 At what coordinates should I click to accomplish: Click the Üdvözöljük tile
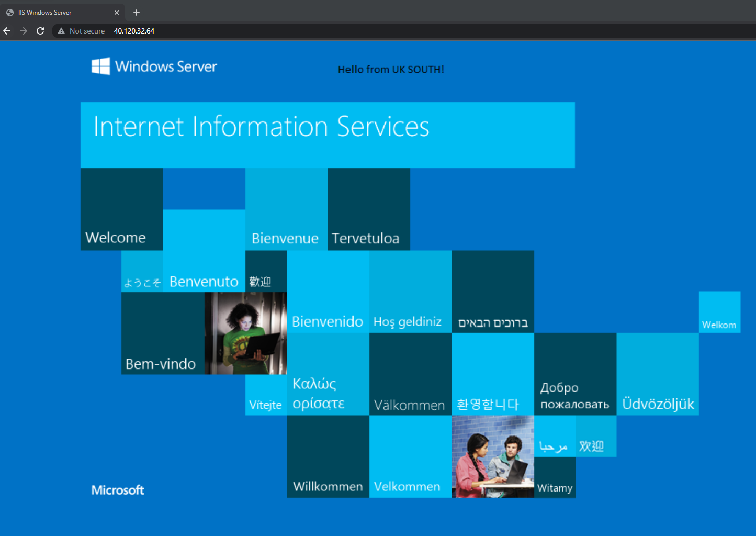658,374
